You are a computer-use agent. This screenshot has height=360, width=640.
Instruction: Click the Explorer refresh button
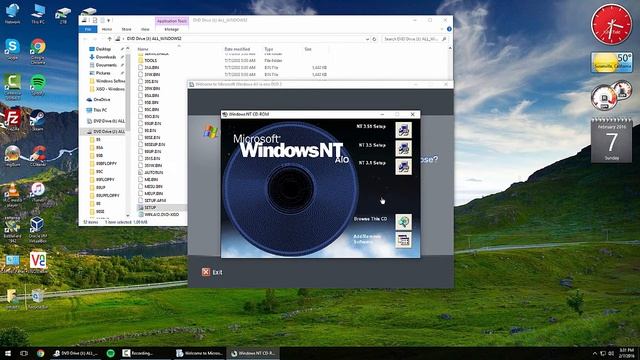374,39
